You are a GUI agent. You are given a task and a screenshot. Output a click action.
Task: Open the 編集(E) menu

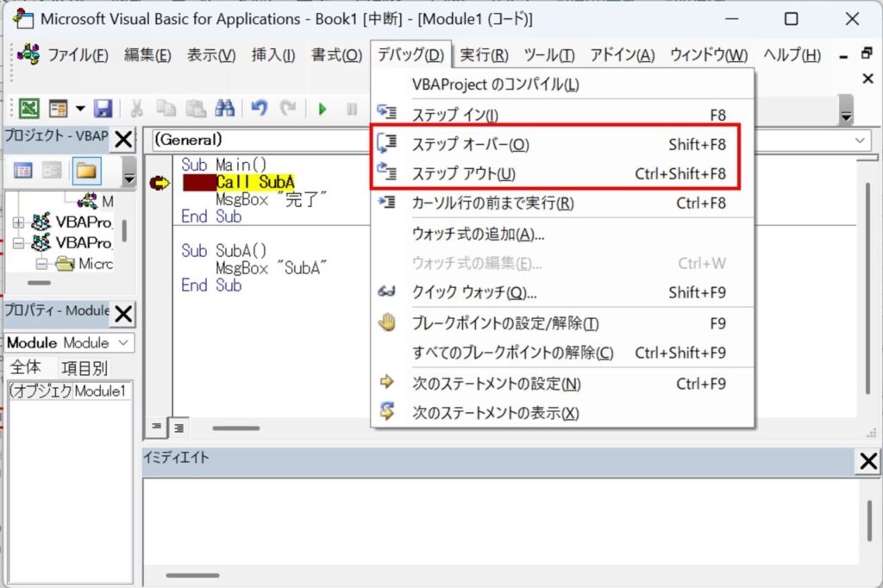coord(147,55)
